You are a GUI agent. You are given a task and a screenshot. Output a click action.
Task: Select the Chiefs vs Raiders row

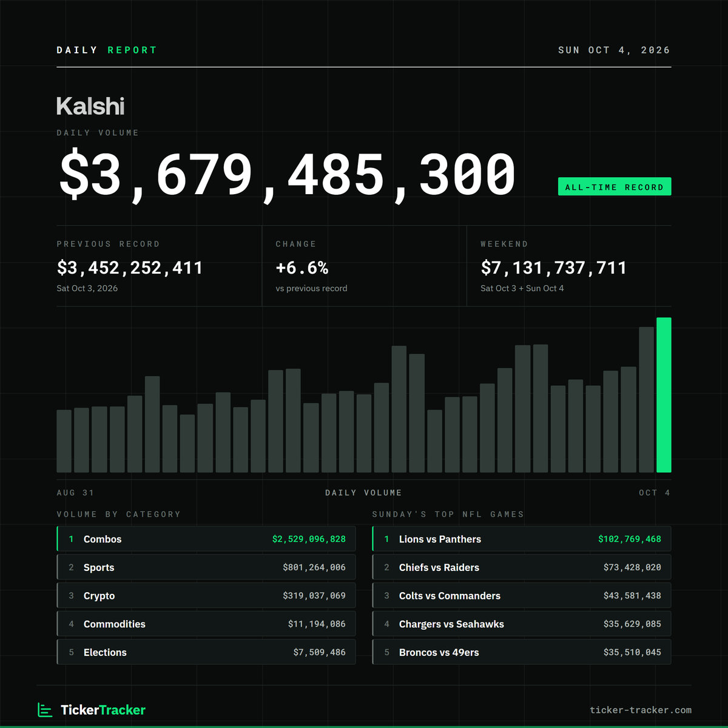[522, 567]
